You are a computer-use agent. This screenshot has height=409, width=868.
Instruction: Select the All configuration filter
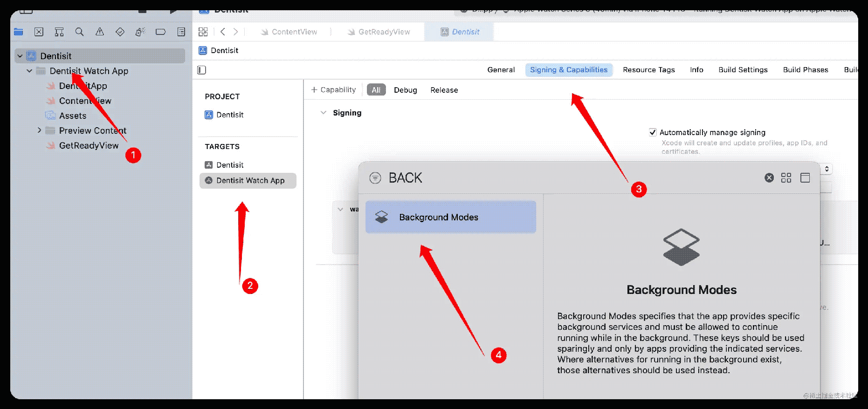click(x=376, y=90)
